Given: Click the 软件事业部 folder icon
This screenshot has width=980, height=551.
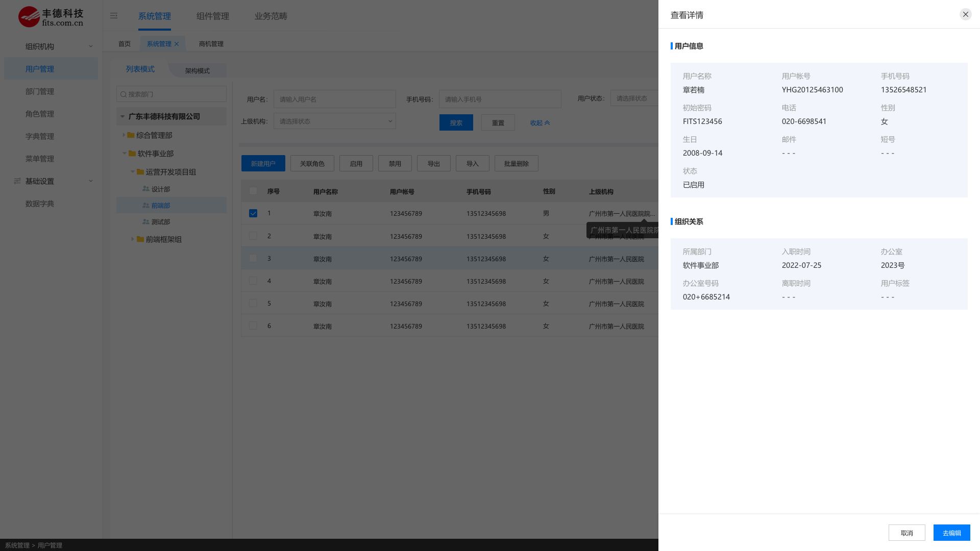Looking at the screenshot, I should coord(132,154).
